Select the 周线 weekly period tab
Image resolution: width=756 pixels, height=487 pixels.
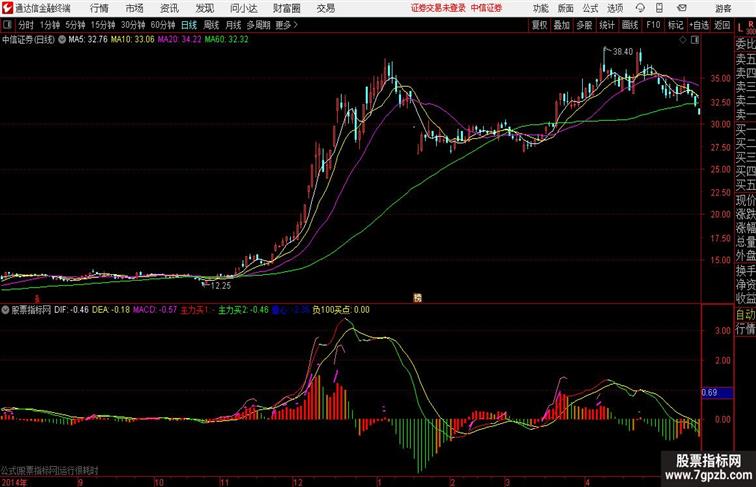[211, 25]
